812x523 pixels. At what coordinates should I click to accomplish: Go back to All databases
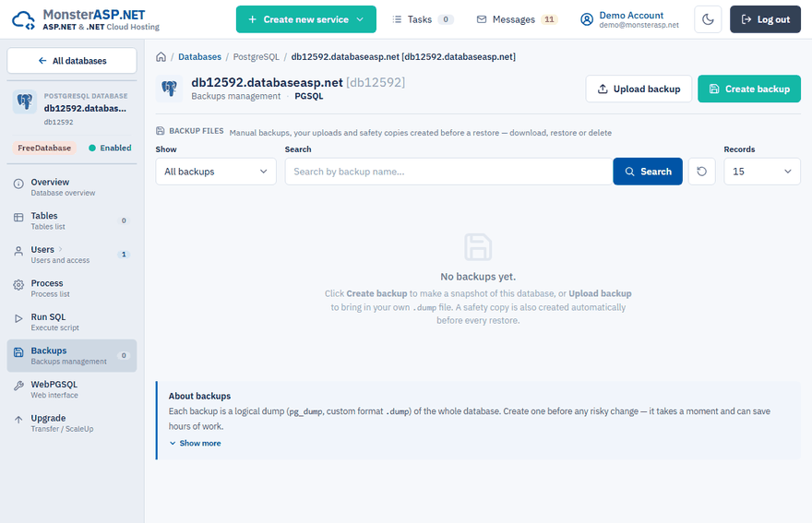coord(72,61)
